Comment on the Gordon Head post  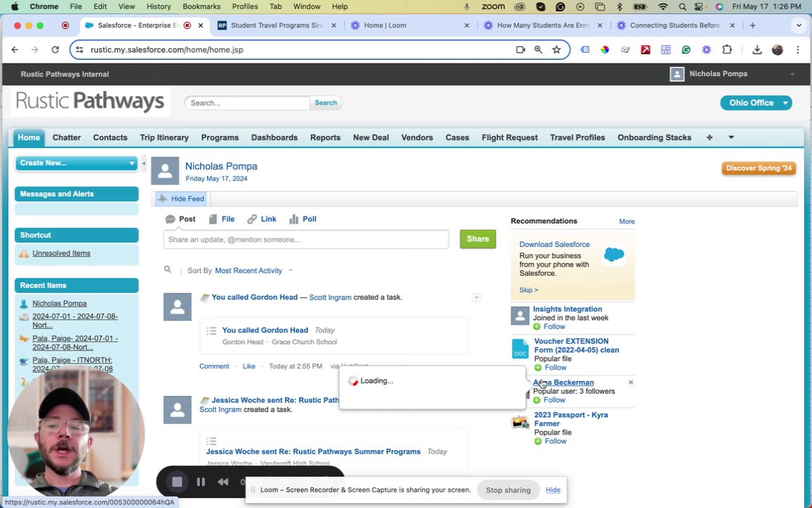[x=214, y=366]
